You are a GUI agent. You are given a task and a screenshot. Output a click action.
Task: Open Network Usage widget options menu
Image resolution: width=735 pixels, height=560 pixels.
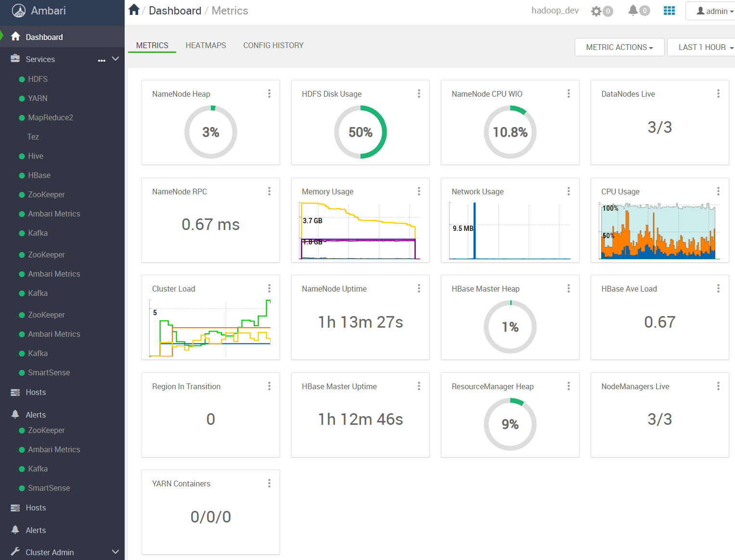[568, 191]
